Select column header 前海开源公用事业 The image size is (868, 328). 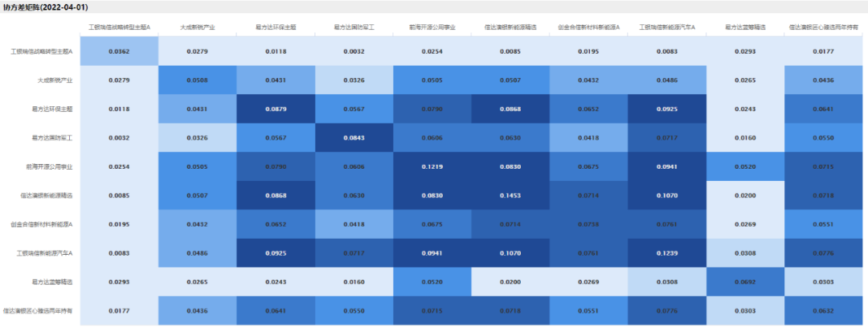tap(432, 27)
